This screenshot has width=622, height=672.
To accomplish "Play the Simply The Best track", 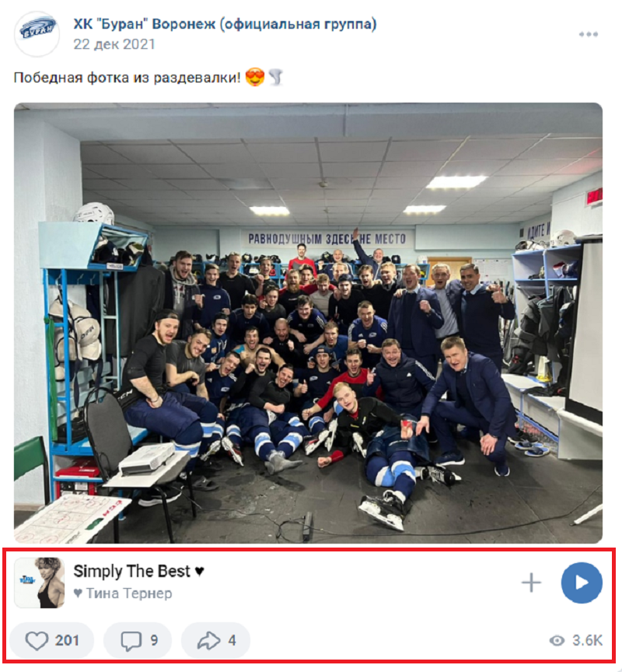I will [x=582, y=583].
